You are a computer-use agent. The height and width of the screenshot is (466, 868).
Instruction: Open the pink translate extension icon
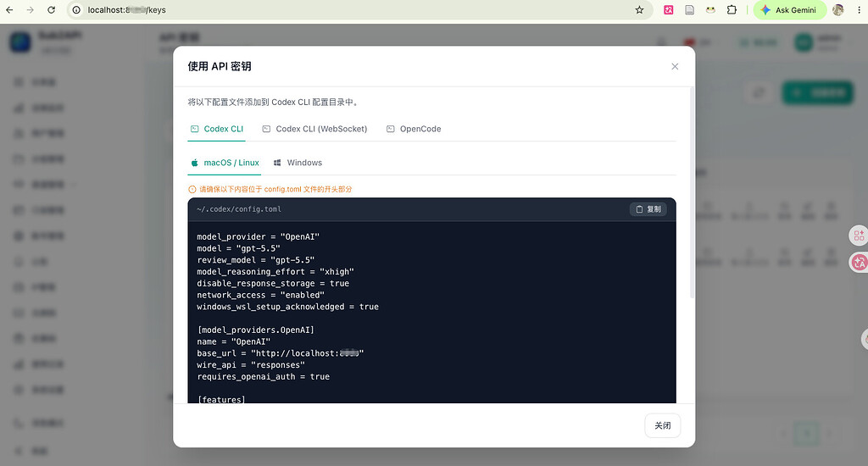(669, 10)
